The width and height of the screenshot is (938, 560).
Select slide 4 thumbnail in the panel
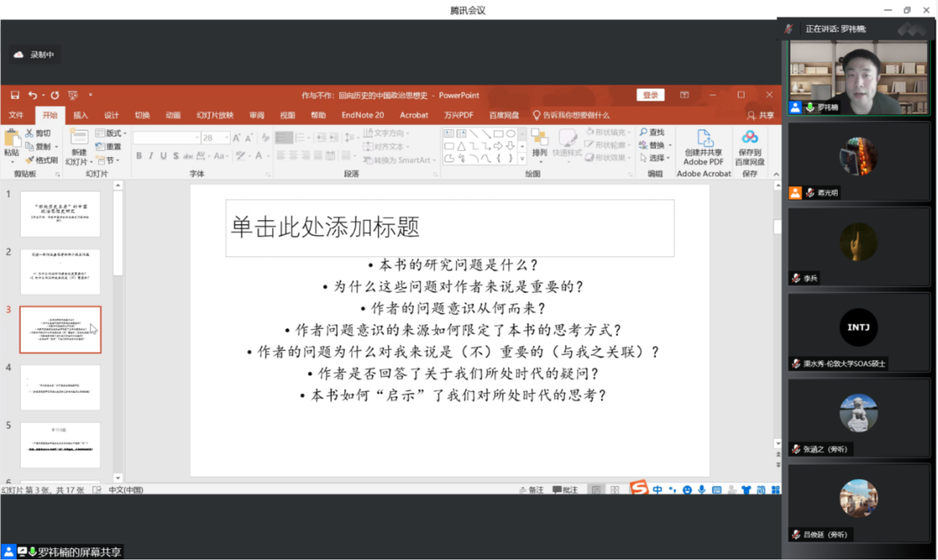tap(60, 387)
